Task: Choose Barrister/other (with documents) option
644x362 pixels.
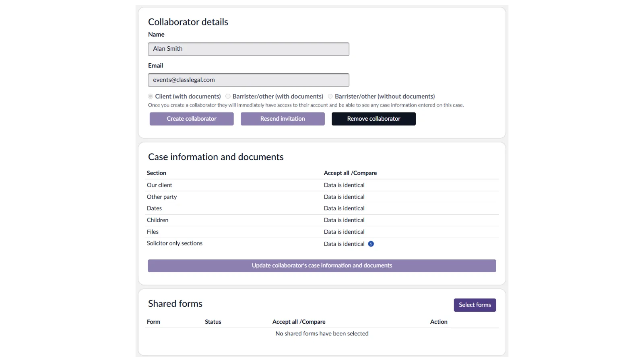Action: pos(228,97)
